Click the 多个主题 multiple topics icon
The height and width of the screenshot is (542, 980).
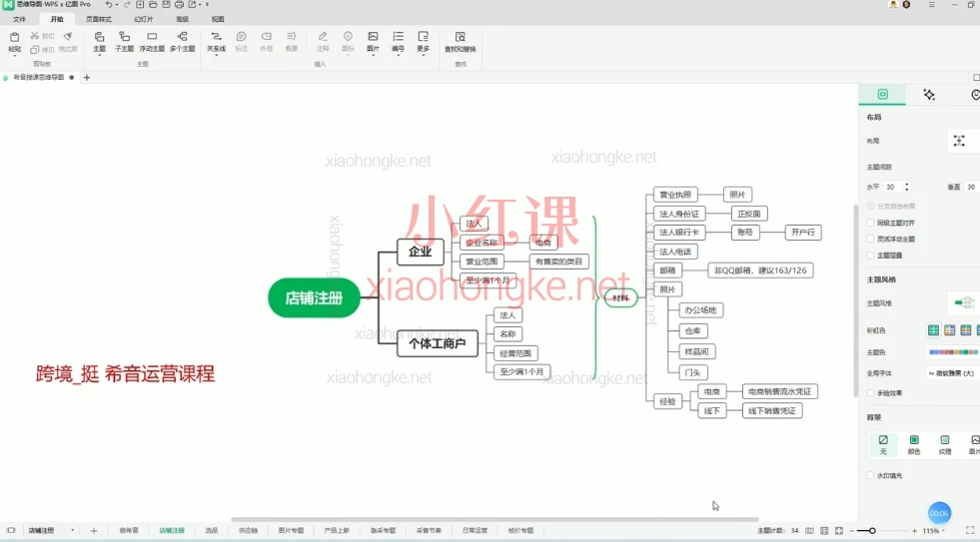pyautogui.click(x=183, y=37)
